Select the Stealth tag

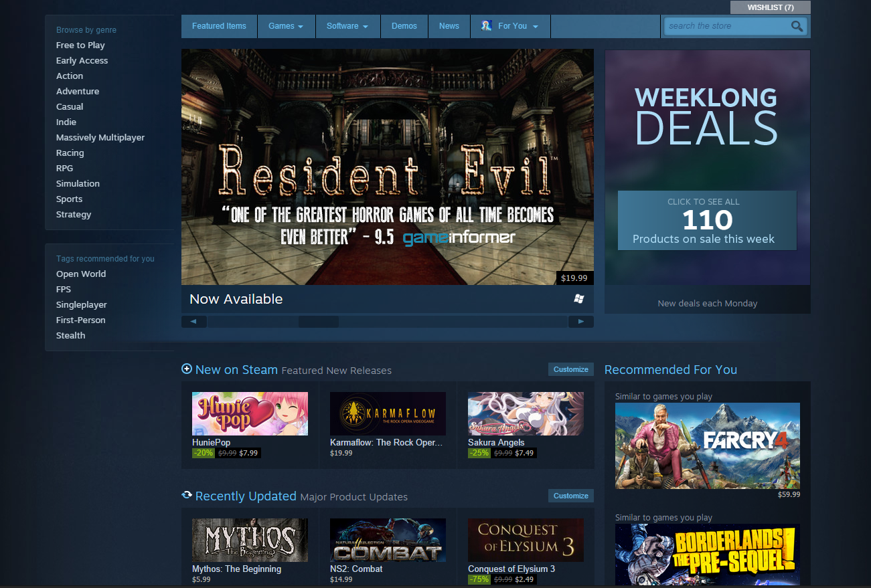pyautogui.click(x=71, y=336)
